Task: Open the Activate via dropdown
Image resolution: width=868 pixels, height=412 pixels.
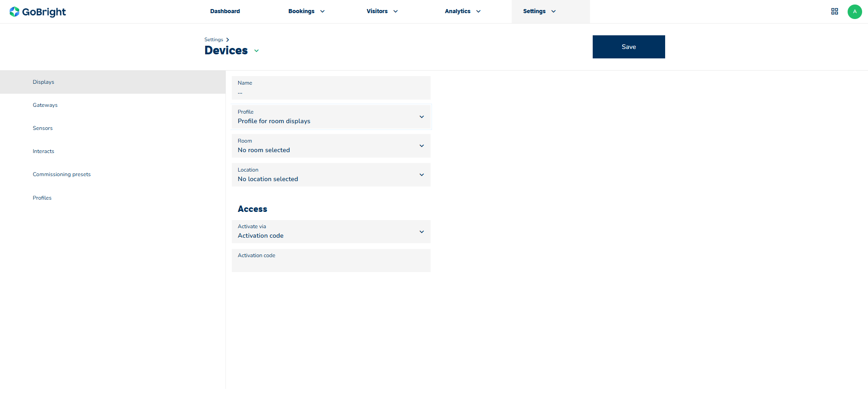Action: [x=331, y=232]
